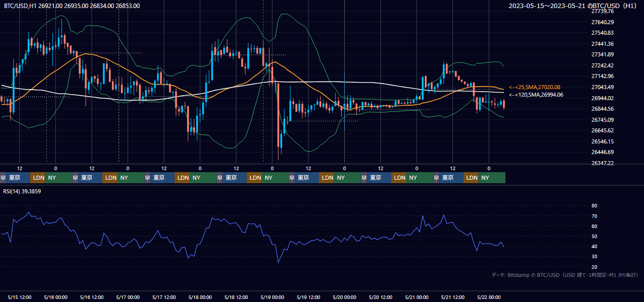Click the rightmost LDN session block
Screen dimensions: 644x302
[x=471, y=178]
